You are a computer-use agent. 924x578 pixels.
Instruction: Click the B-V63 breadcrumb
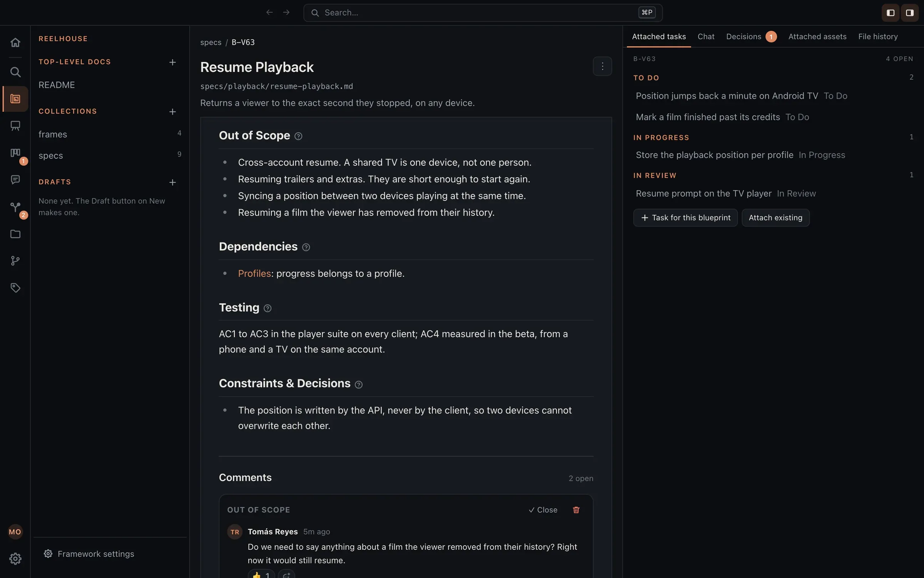(x=243, y=42)
